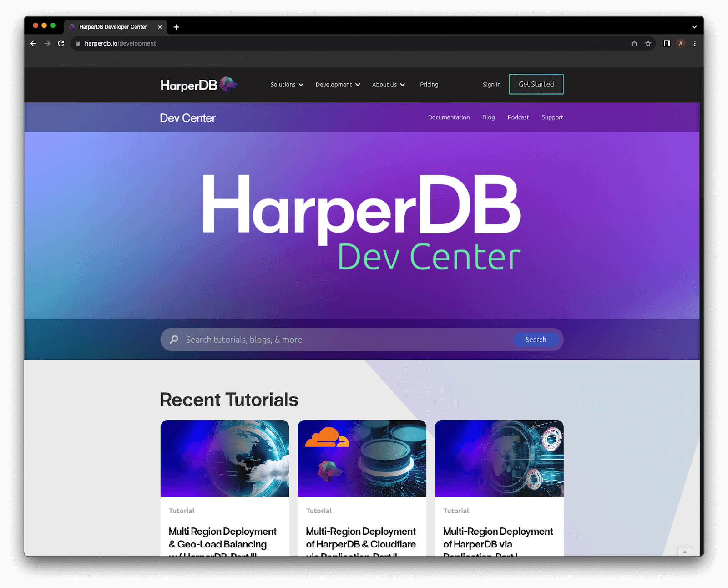Toggle the browser side panel icon

pyautogui.click(x=667, y=44)
